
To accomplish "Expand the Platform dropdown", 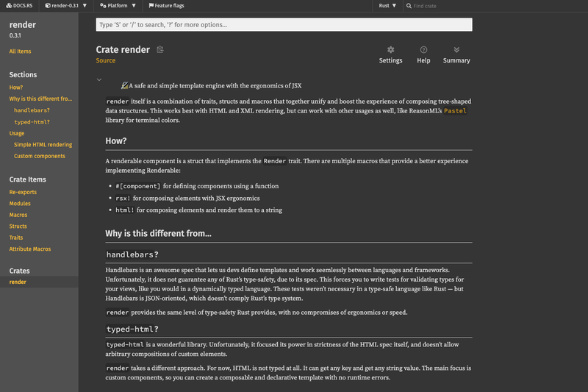I will coord(118,6).
